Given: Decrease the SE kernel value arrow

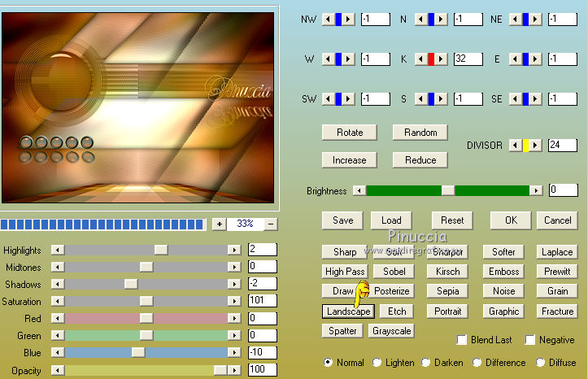Looking at the screenshot, I should 516,98.
